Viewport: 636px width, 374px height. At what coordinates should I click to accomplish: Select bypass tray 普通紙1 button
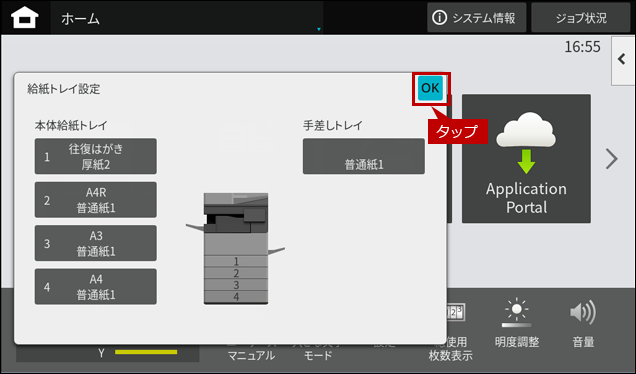(x=364, y=156)
